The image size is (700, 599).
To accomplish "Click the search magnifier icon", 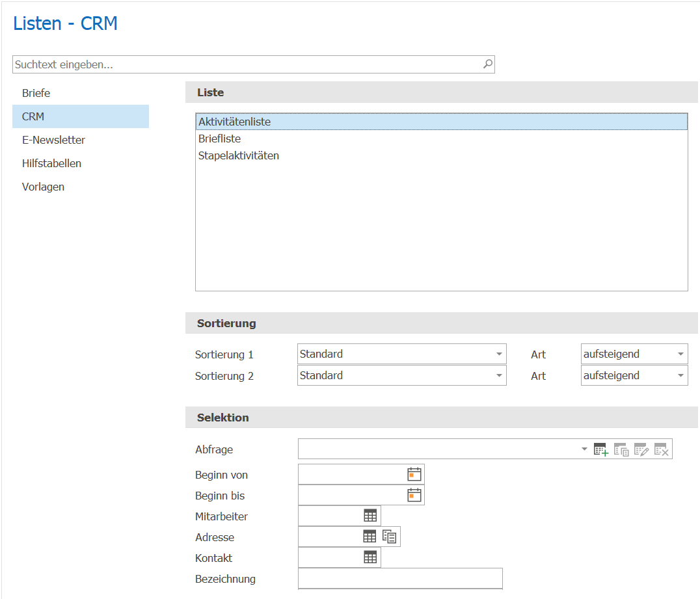I will pos(488,64).
